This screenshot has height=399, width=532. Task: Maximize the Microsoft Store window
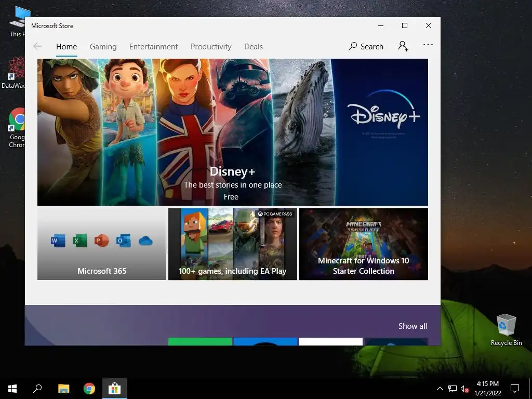404,26
